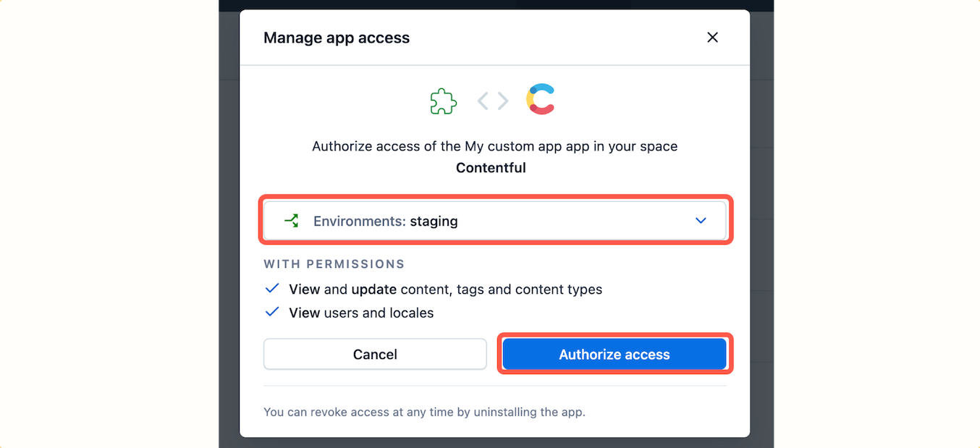Click the 'staging' environment value text
980x448 pixels.
tap(434, 221)
